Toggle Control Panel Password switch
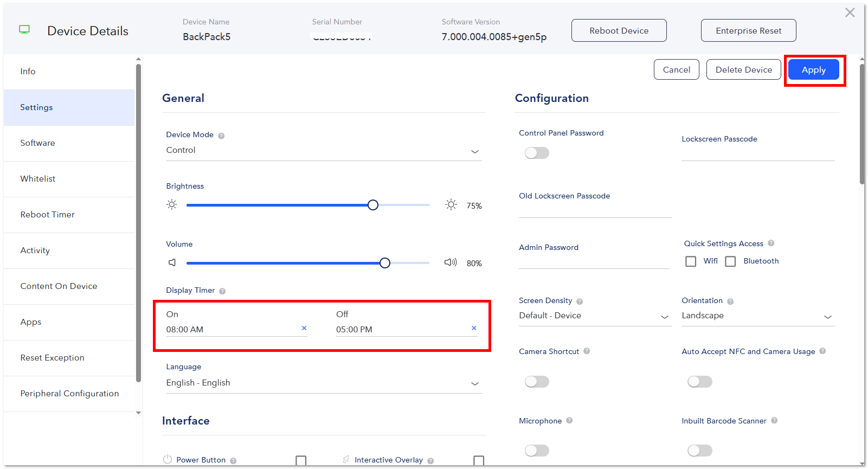 coord(537,153)
